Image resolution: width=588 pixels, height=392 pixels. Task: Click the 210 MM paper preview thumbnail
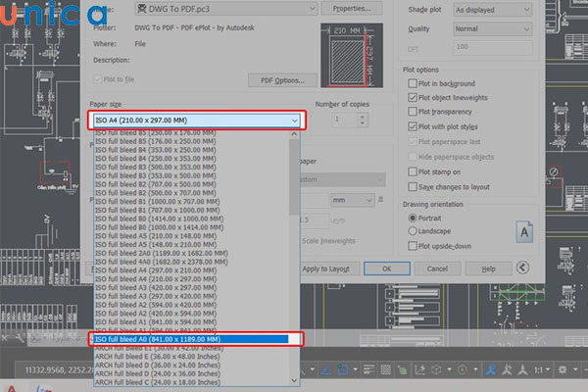tap(352, 55)
